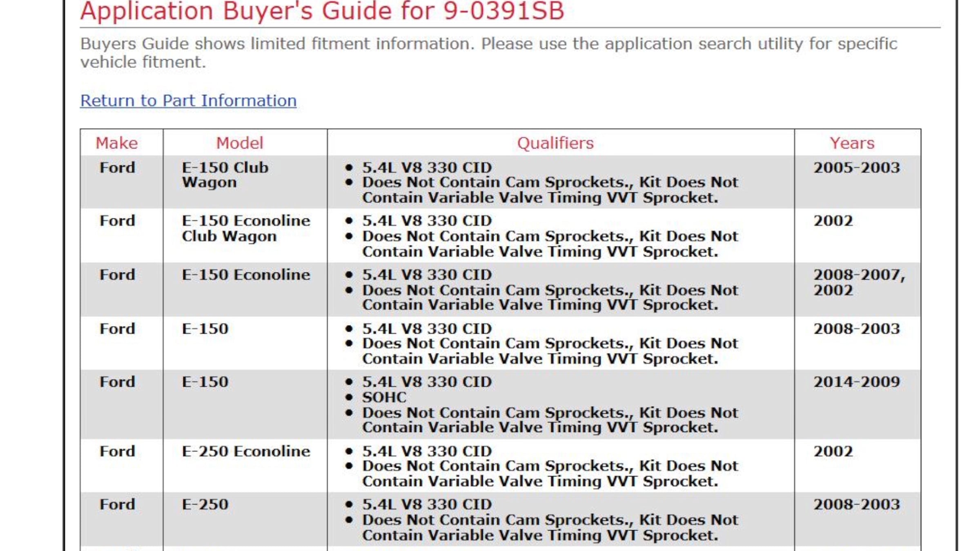The height and width of the screenshot is (551, 980).
Task: Click the 2005-2003 years cell
Action: click(x=857, y=168)
